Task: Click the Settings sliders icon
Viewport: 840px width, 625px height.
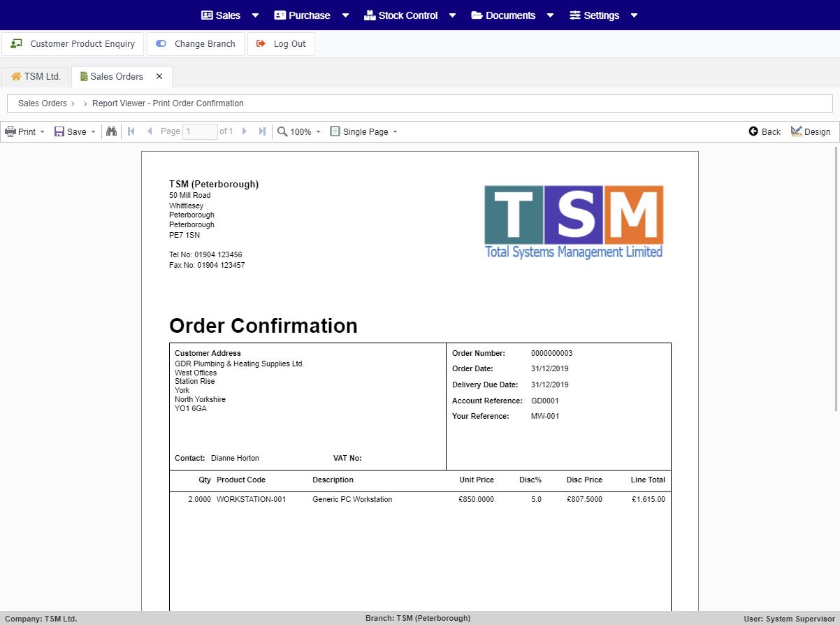Action: tap(574, 15)
